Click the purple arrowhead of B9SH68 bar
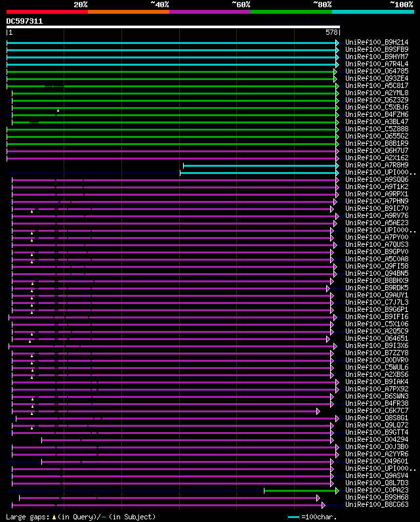Screen dimensions: 420x522 click(318, 498)
